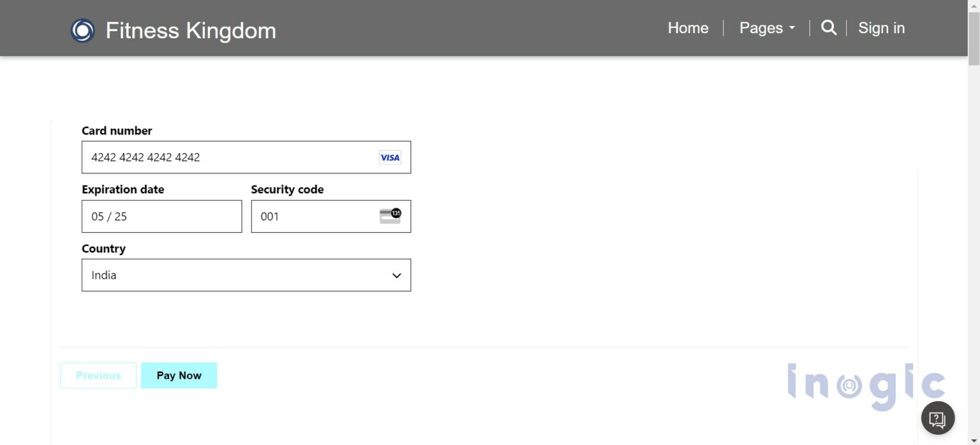
Task: Click the Inogic watermark logo
Action: [865, 383]
